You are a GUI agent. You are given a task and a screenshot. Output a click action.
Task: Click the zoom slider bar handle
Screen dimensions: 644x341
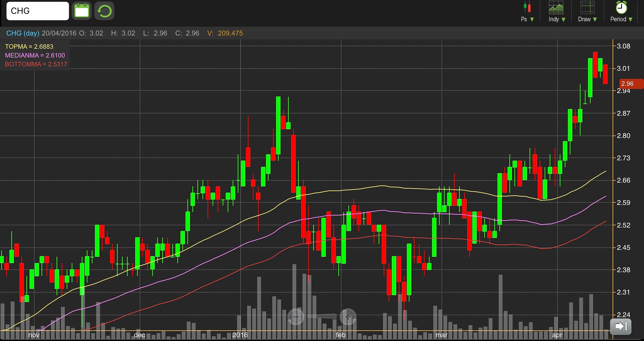click(x=322, y=316)
